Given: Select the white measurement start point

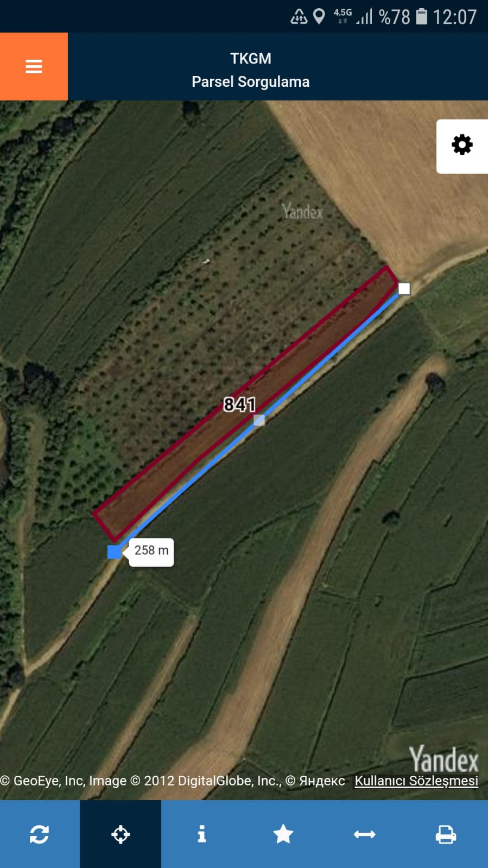Looking at the screenshot, I should [x=404, y=288].
